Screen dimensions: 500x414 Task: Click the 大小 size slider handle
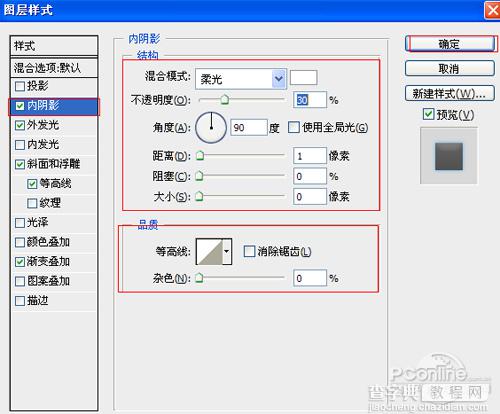pyautogui.click(x=199, y=196)
